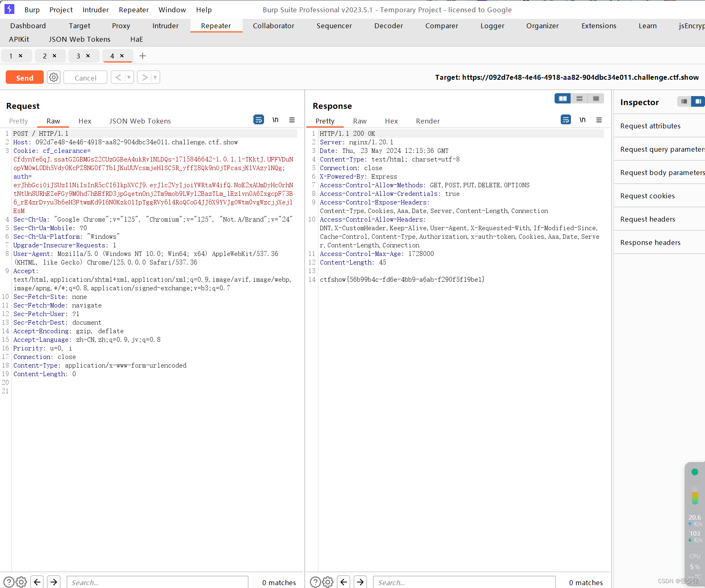This screenshot has width=705, height=588.
Task: Dock Inspector panel to the left layout
Action: [x=684, y=101]
